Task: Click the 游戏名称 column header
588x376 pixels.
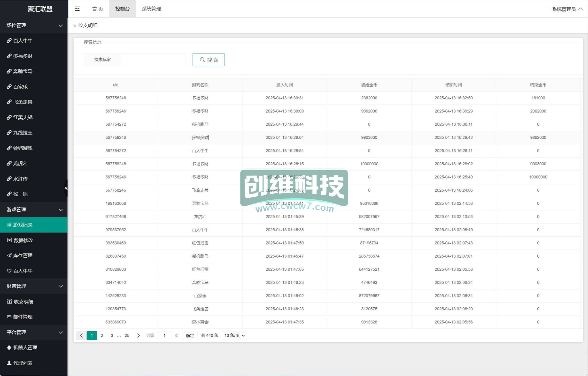Action: [x=200, y=85]
